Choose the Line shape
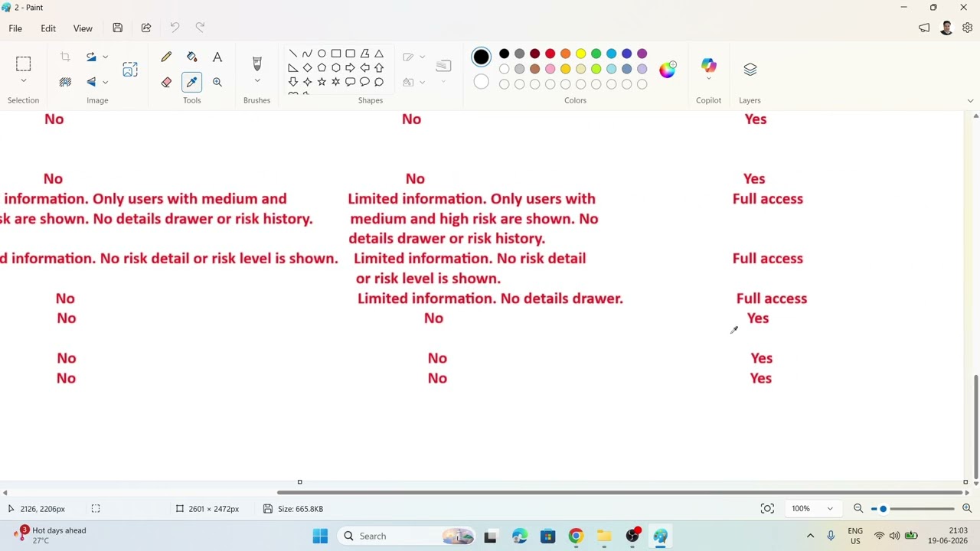 292,54
